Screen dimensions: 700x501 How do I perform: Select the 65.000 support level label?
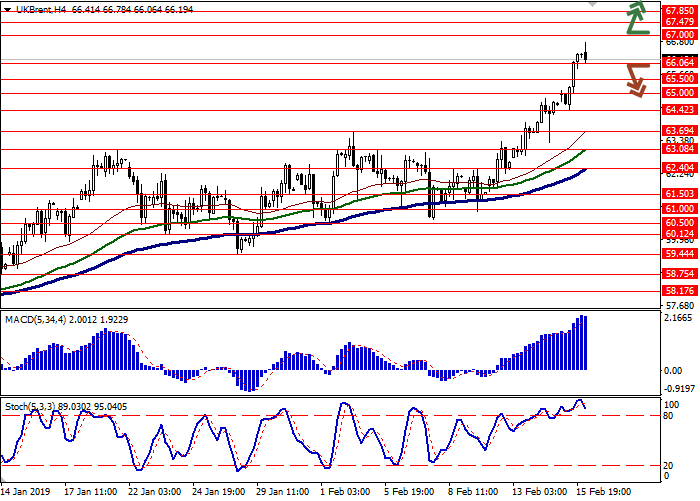[679, 92]
